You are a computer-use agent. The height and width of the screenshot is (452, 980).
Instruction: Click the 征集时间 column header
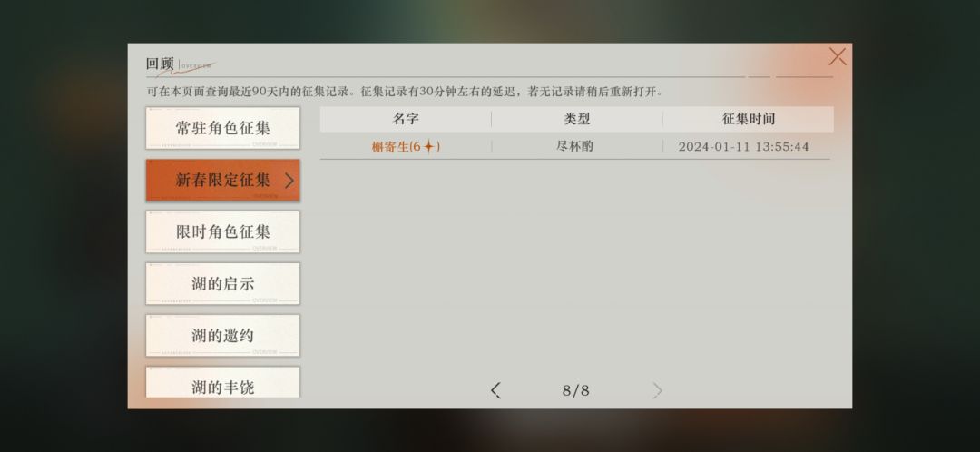(748, 119)
